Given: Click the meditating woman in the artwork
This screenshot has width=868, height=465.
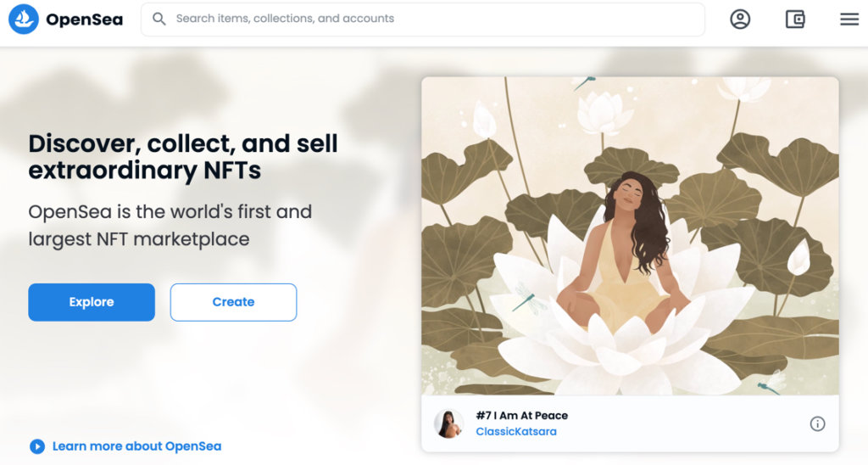Looking at the screenshot, I should click(628, 246).
